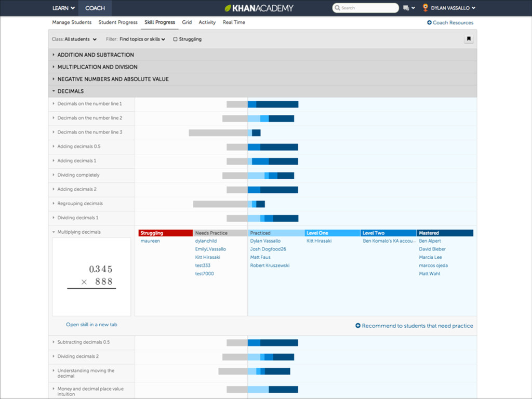
Task: Open student marcos ojeda under Mastered
Action: tap(433, 265)
